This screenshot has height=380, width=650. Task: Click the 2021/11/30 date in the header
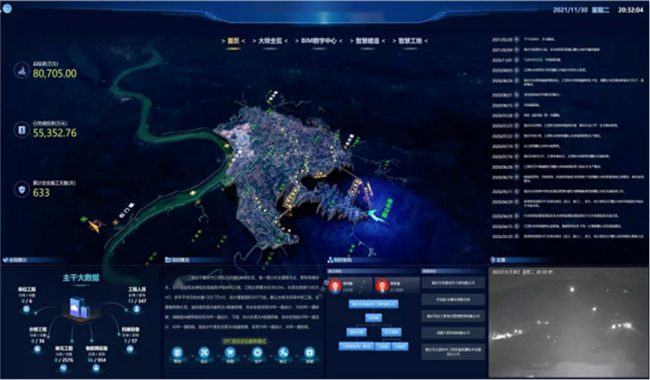coord(570,10)
